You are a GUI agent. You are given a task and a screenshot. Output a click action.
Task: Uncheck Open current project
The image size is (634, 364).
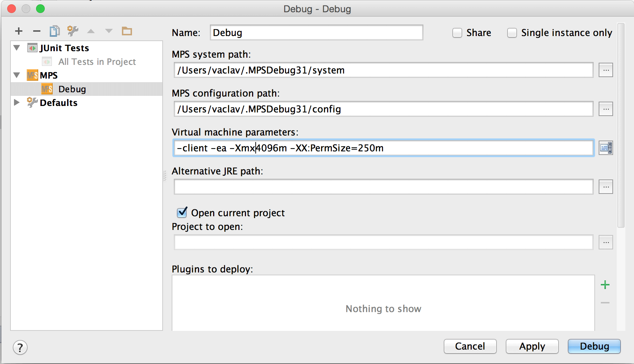tap(182, 213)
